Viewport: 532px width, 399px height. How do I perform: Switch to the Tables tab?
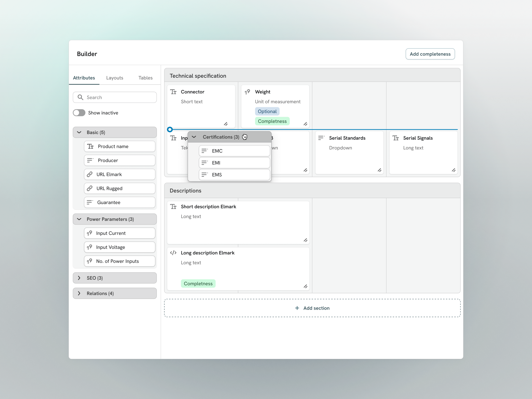coord(145,78)
